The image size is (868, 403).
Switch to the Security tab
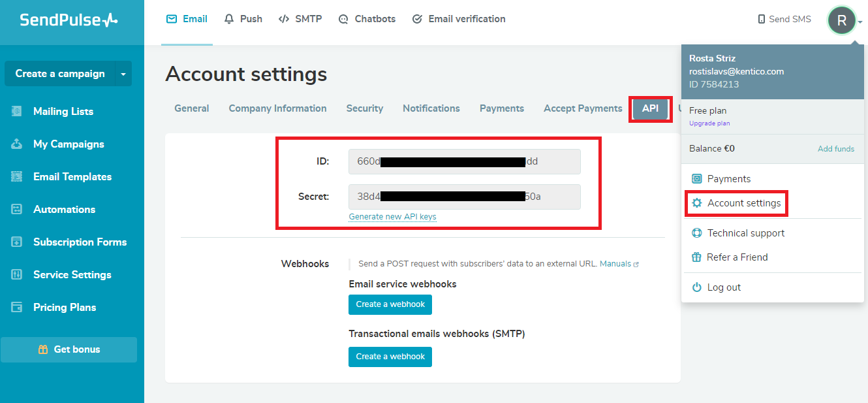pyautogui.click(x=365, y=108)
